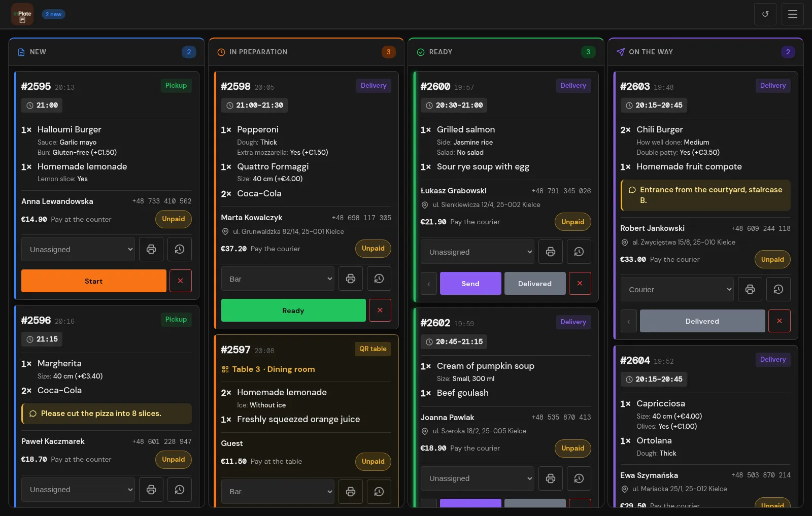This screenshot has height=516, width=812.
Task: Print order #2598 ticket
Action: coord(351,279)
